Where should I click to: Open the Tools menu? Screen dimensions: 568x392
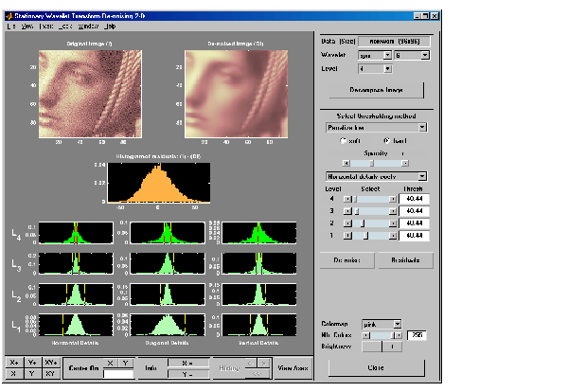[65, 27]
